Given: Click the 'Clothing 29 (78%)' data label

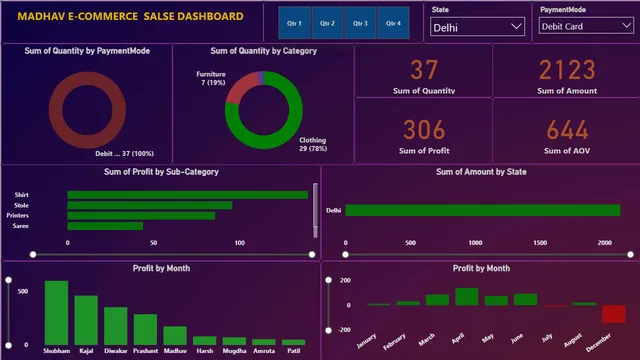Looking at the screenshot, I should tap(313, 144).
